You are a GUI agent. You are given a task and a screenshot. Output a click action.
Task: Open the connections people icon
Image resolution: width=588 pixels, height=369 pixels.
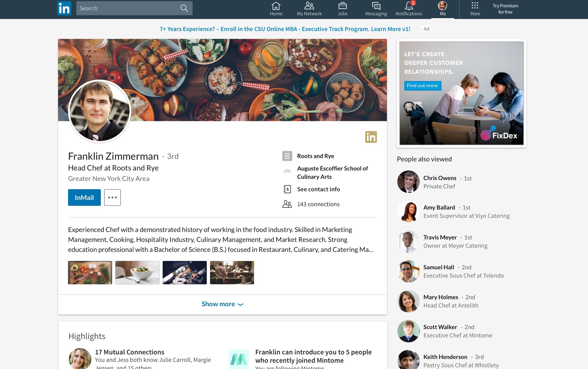[x=287, y=204]
